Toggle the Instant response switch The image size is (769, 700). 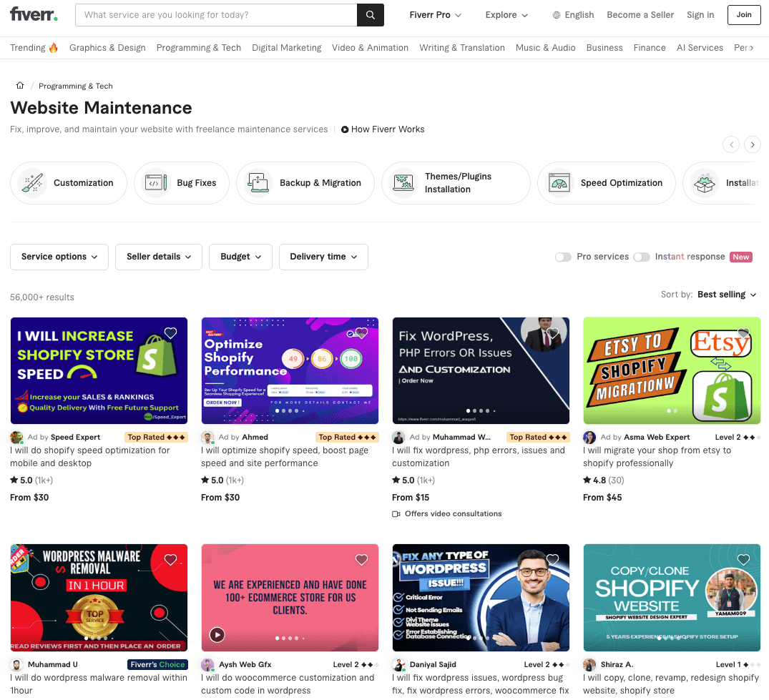[642, 257]
